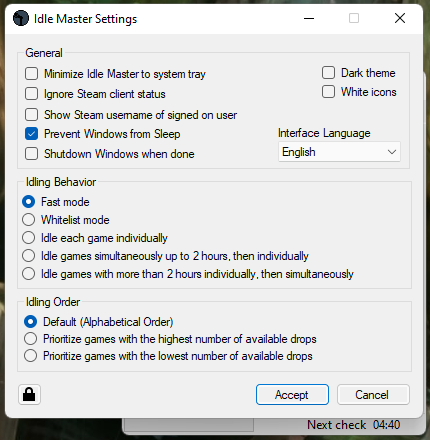Open the Interface Language dropdown
The image size is (430, 440).
click(x=339, y=152)
